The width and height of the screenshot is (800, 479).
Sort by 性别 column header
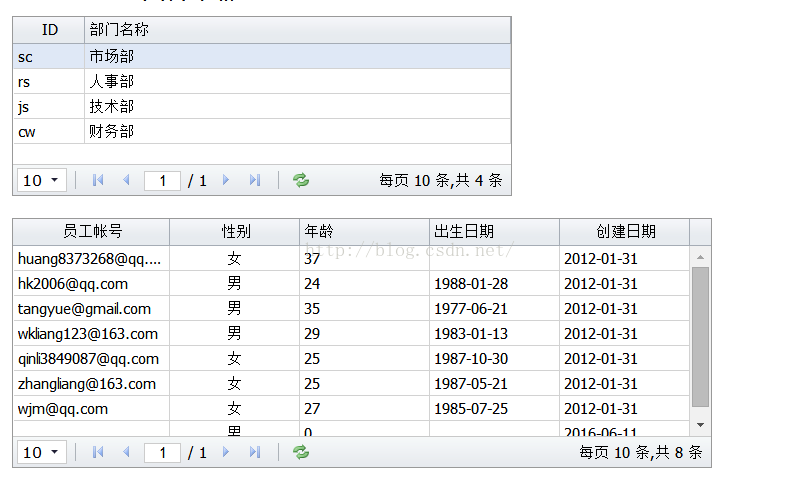click(x=235, y=232)
